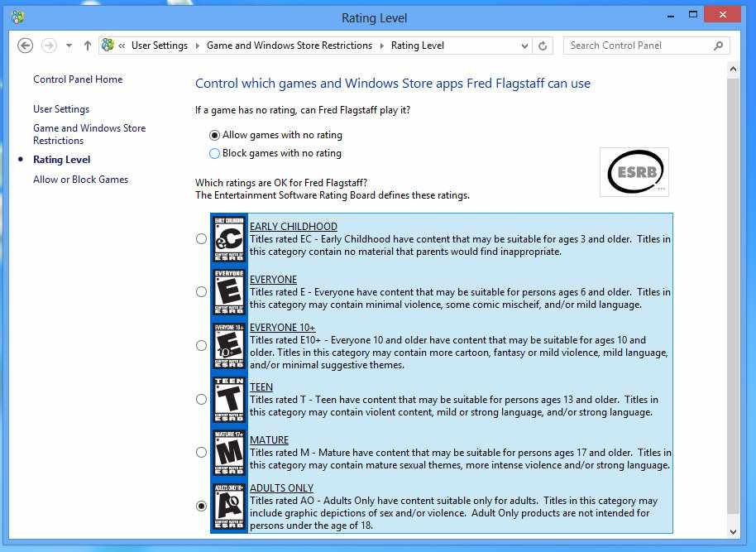Click User Settings in the breadcrumb

160,46
